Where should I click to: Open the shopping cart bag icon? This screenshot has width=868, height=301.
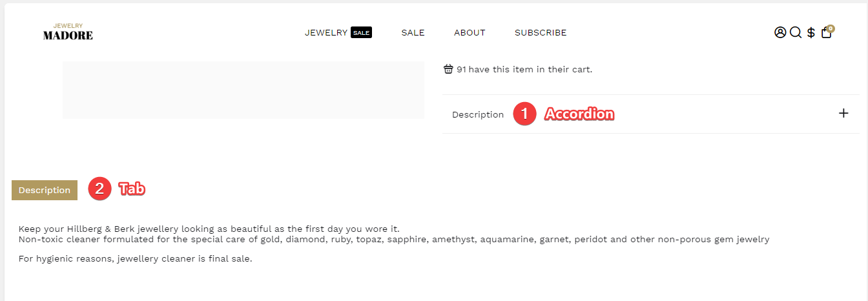click(x=826, y=34)
